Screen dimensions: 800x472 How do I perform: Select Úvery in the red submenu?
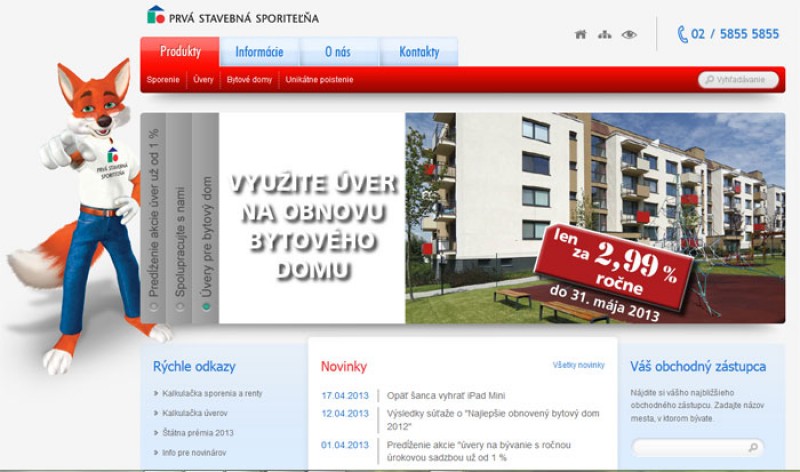pyautogui.click(x=203, y=80)
